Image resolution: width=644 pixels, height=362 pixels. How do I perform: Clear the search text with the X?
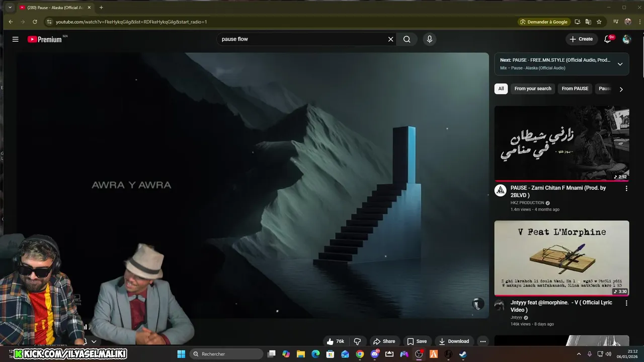click(390, 39)
